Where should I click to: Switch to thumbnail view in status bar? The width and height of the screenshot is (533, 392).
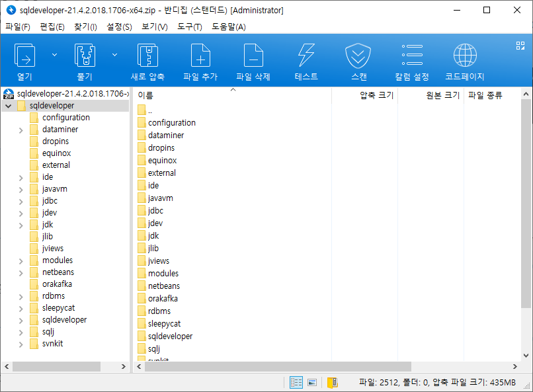point(312,383)
